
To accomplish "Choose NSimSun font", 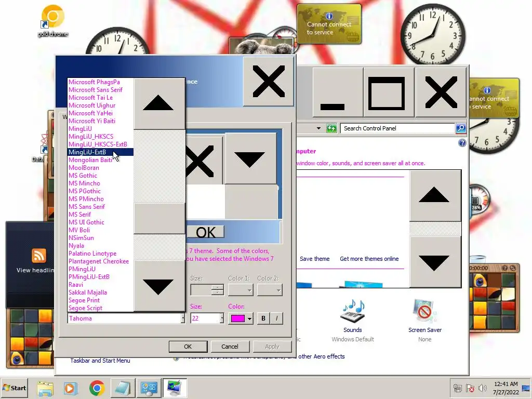I will 100,238.
